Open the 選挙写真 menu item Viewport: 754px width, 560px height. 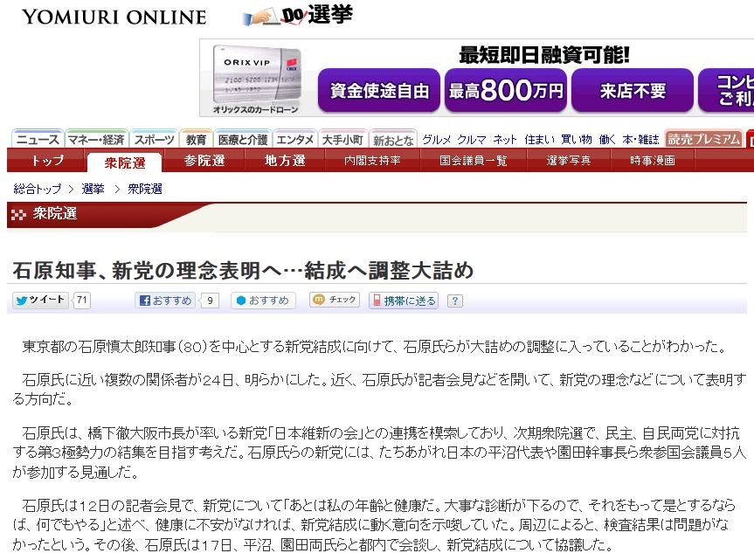pos(569,160)
